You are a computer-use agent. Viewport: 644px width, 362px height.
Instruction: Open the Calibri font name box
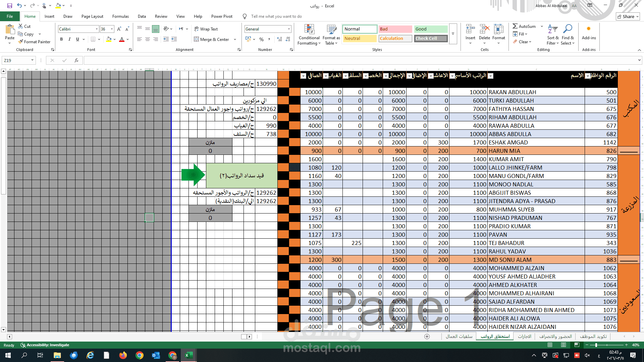78,29
